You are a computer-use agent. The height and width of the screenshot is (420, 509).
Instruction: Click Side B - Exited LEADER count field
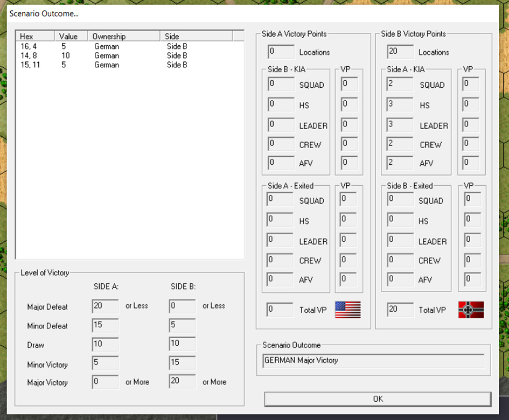click(400, 240)
